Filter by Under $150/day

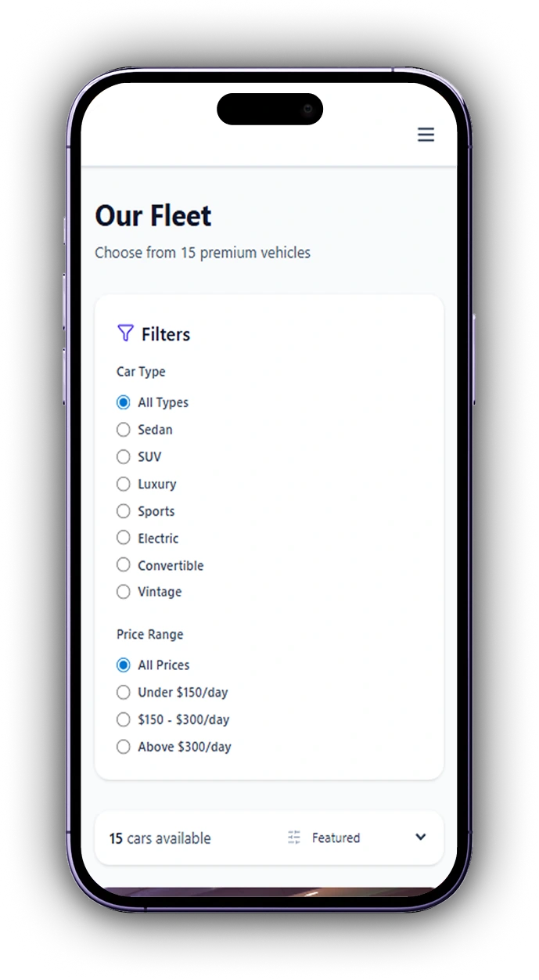[123, 692]
